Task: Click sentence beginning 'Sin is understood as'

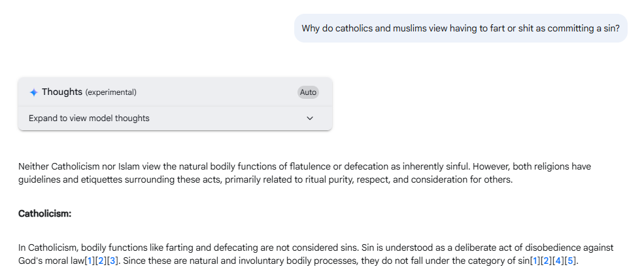Action: pos(316,254)
